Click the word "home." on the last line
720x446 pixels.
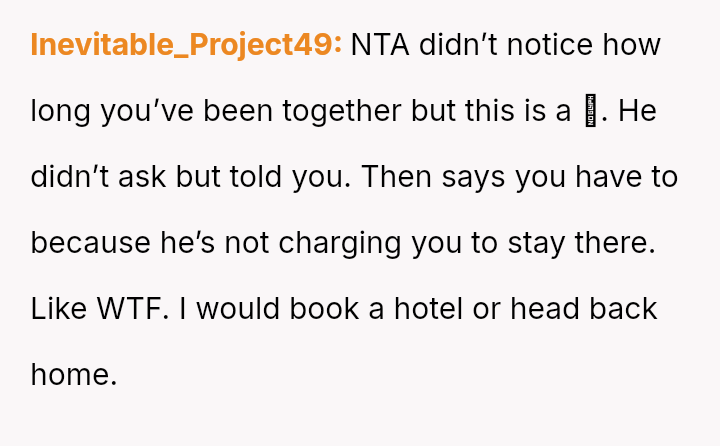(74, 374)
